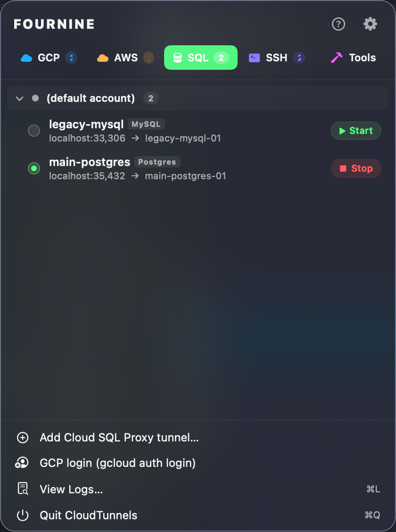The width and height of the screenshot is (396, 532).
Task: Open the SSH tab
Action: 277,58
